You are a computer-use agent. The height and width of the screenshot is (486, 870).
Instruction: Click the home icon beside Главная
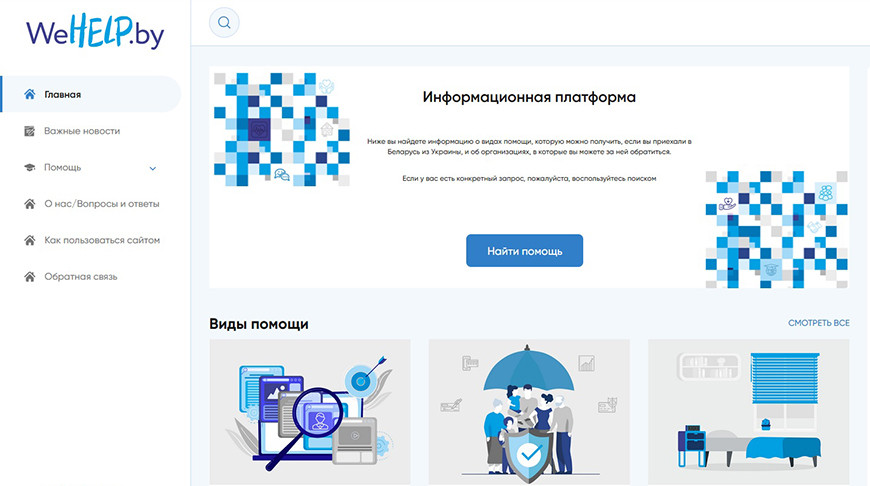click(30, 94)
